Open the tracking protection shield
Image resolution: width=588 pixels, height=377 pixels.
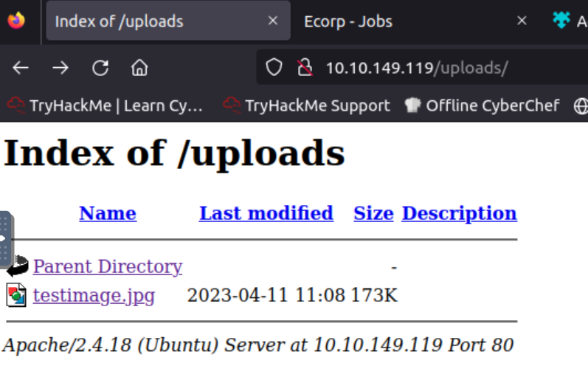click(x=274, y=69)
